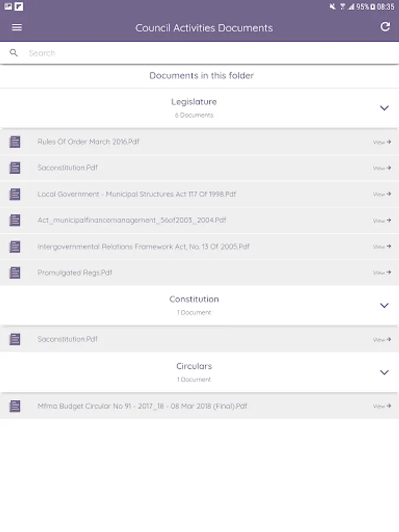
Task: Click the document icon for Mfma Budget Circular No 91
Action: tap(15, 406)
